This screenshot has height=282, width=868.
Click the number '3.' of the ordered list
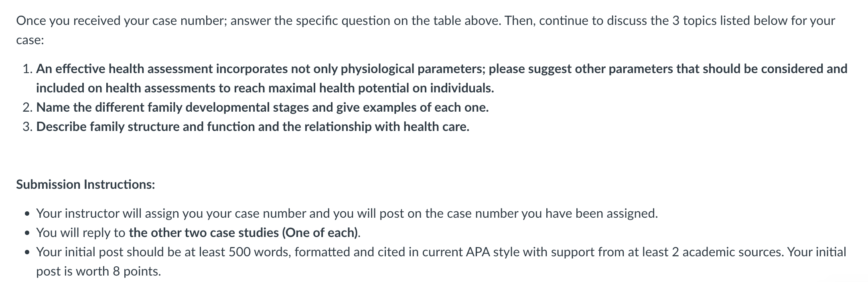28,127
